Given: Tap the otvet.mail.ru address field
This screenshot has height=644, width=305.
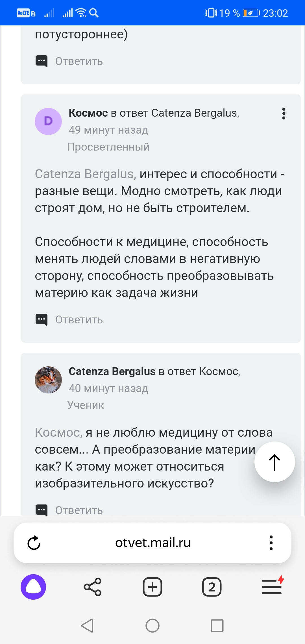Looking at the screenshot, I should coord(153,543).
